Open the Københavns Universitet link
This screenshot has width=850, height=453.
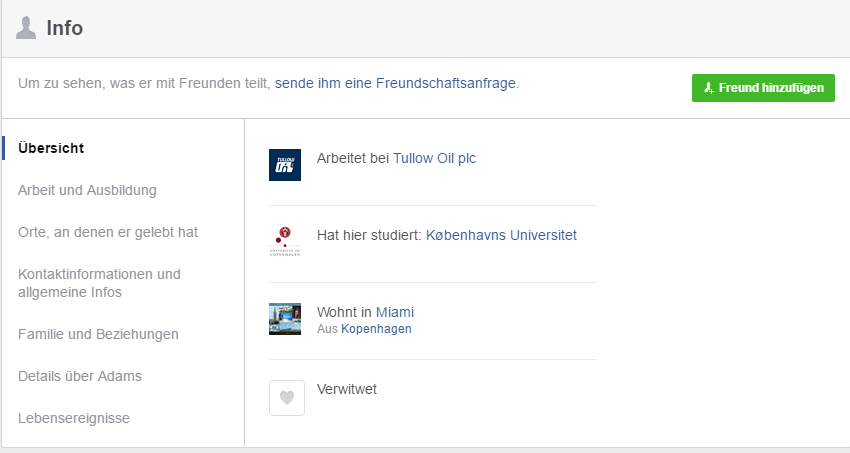[x=501, y=235]
